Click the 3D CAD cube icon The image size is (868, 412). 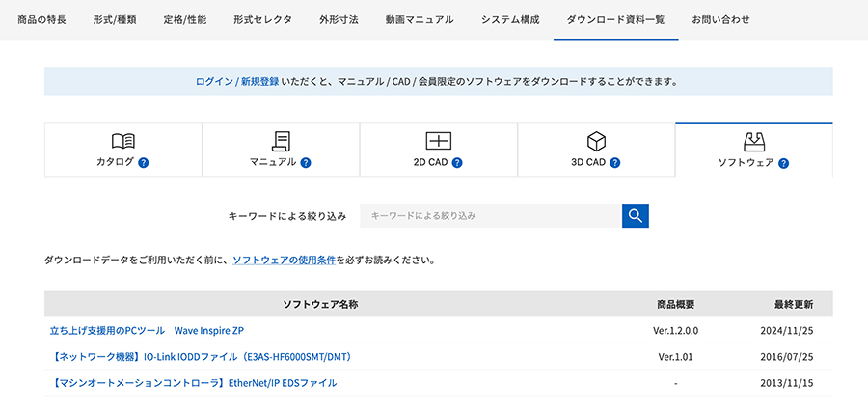pos(596,141)
